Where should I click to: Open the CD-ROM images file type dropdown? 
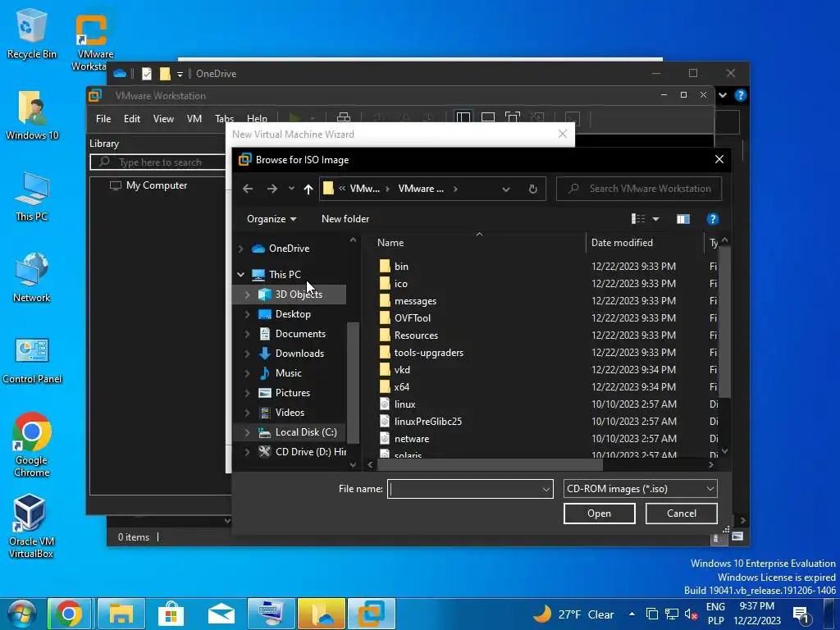(x=640, y=489)
